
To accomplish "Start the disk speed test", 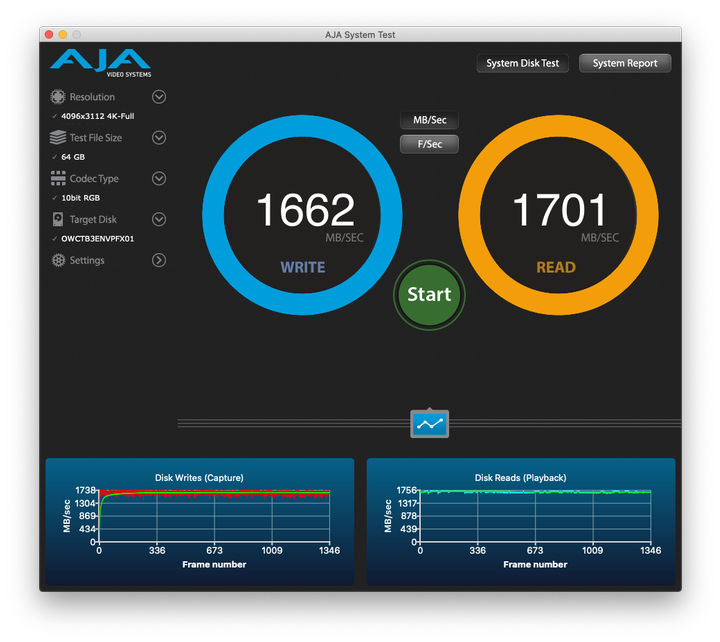I will tap(429, 294).
